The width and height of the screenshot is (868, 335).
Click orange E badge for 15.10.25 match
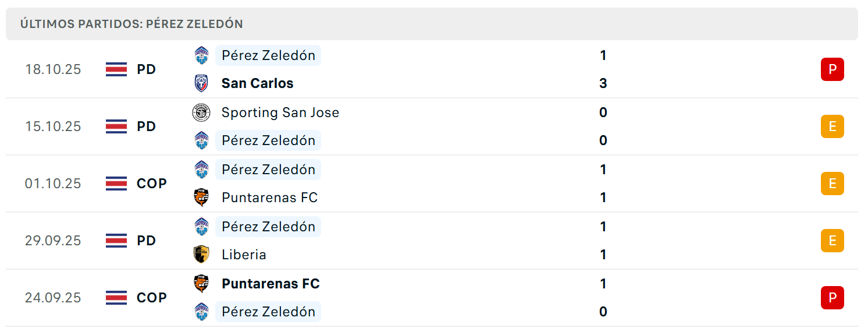pyautogui.click(x=833, y=126)
